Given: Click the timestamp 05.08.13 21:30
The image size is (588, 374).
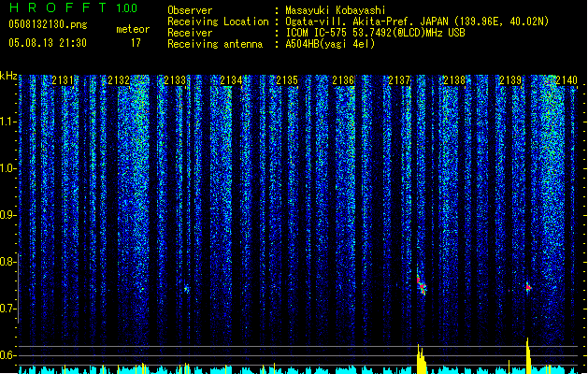Looking at the screenshot, I should point(48,43).
